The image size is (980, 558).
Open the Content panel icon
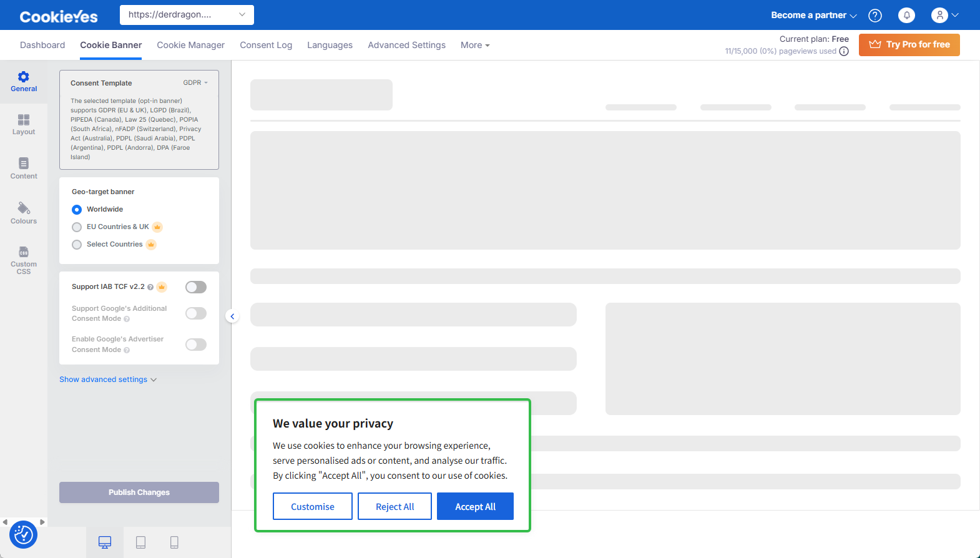[24, 164]
